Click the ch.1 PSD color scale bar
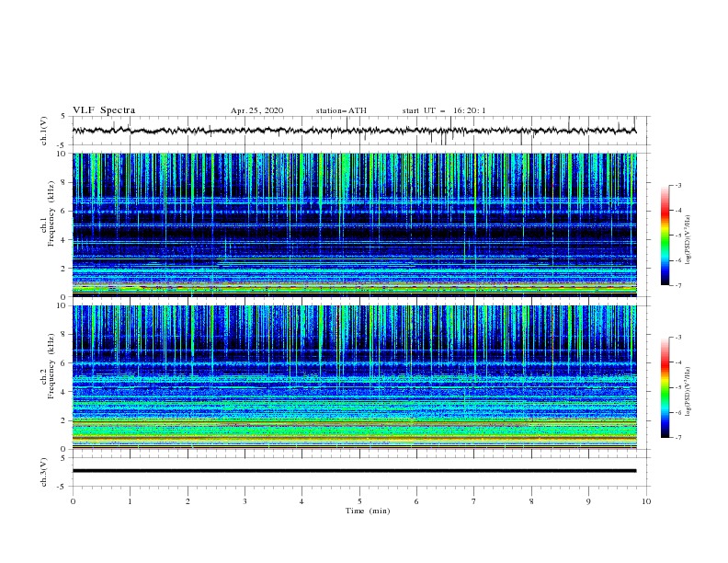Viewport: 728px width, 563px height. point(665,236)
